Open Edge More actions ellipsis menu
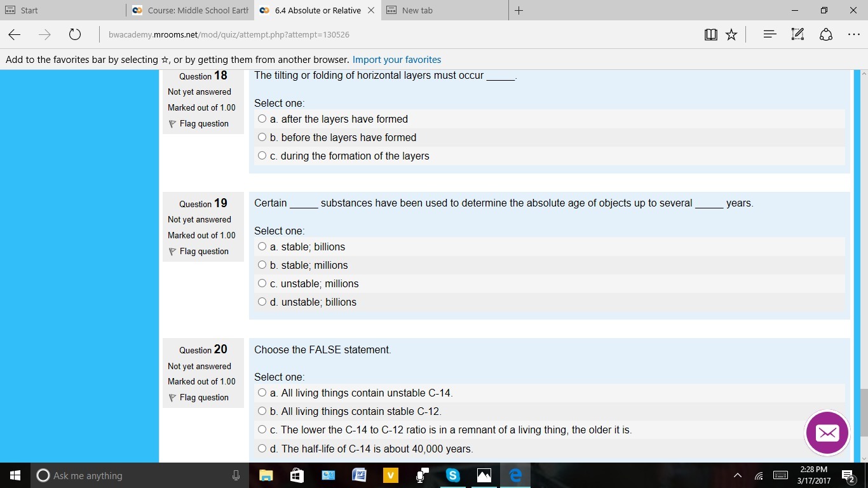Viewport: 868px width, 488px height. 853,34
